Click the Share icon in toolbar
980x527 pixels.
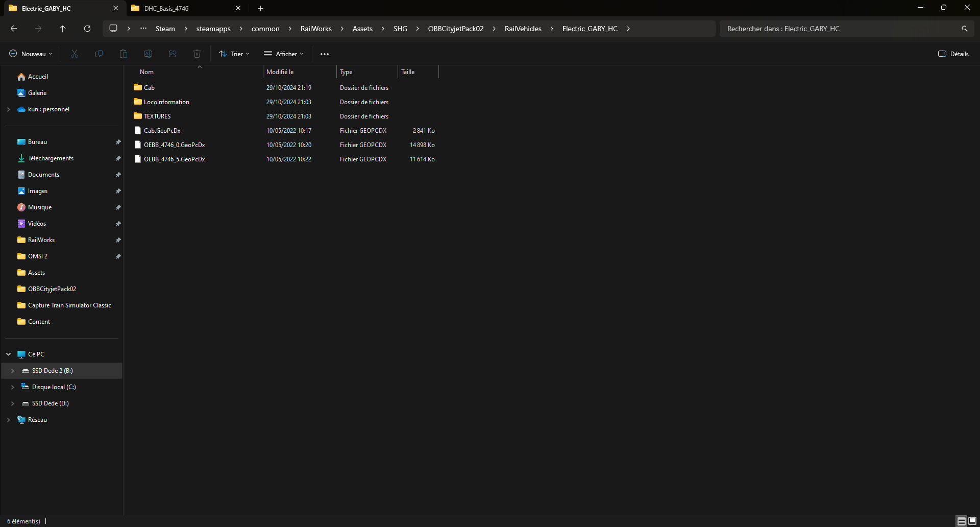pos(173,54)
